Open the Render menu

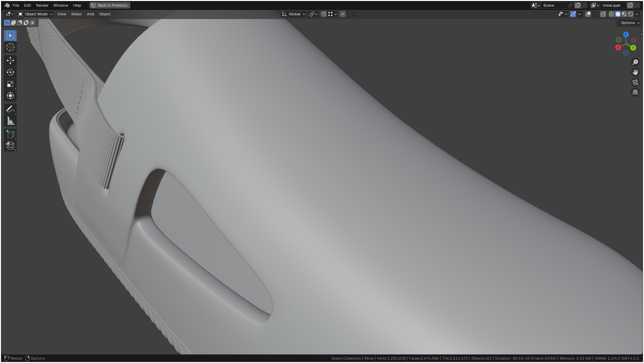point(42,5)
